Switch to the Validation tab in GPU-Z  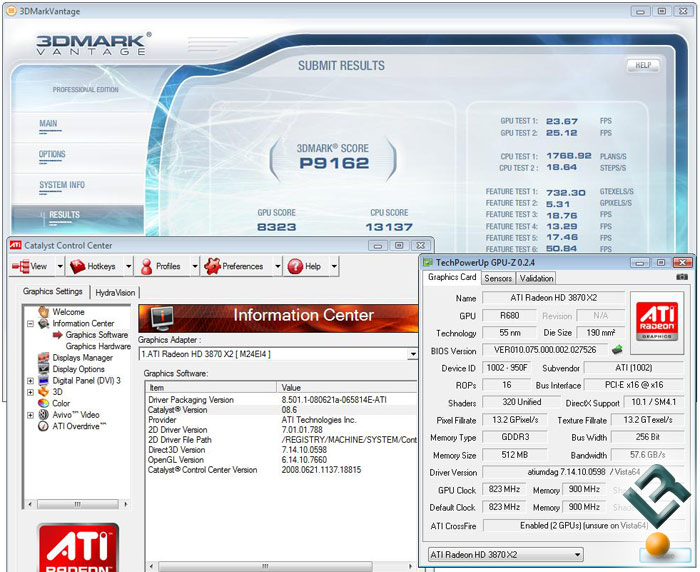pyautogui.click(x=536, y=278)
